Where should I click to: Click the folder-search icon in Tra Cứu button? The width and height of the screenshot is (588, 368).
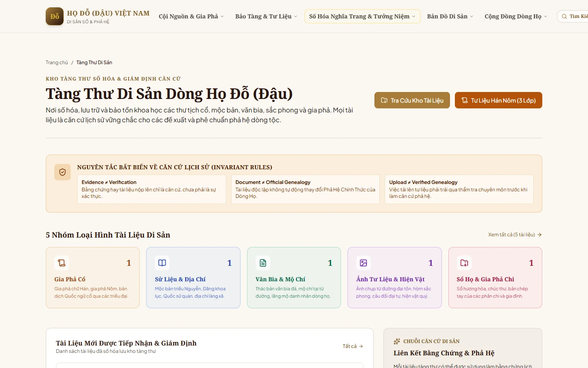point(384,100)
